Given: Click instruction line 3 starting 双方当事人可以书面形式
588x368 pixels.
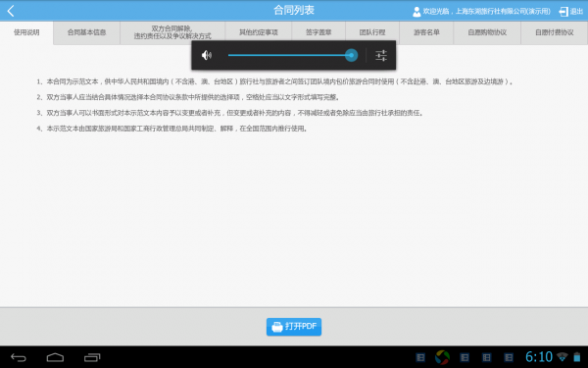Looking at the screenshot, I should (230, 113).
